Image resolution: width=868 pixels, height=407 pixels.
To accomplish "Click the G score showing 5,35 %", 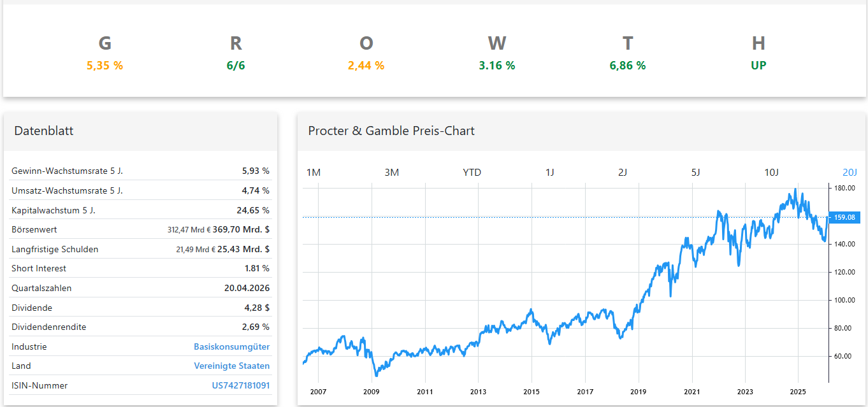I will coord(105,65).
